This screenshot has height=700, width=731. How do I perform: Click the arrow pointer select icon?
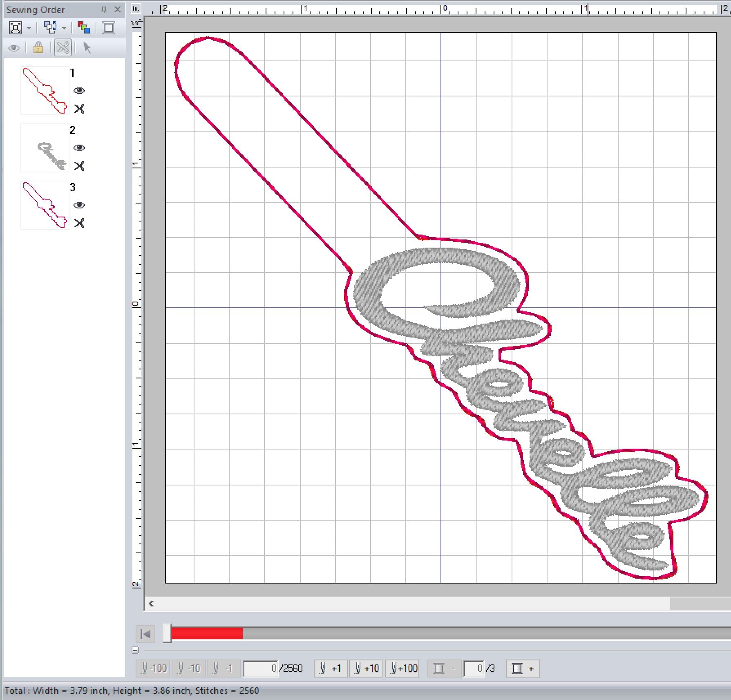[x=87, y=48]
